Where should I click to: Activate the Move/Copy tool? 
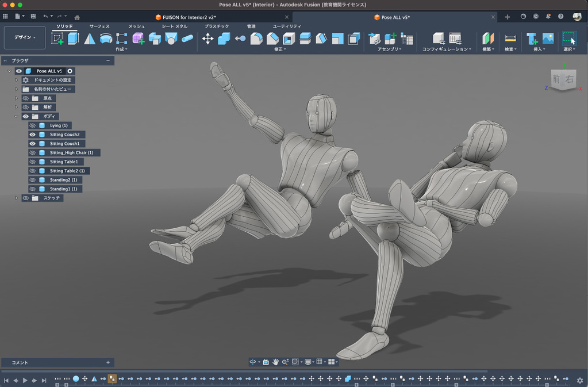(x=207, y=39)
